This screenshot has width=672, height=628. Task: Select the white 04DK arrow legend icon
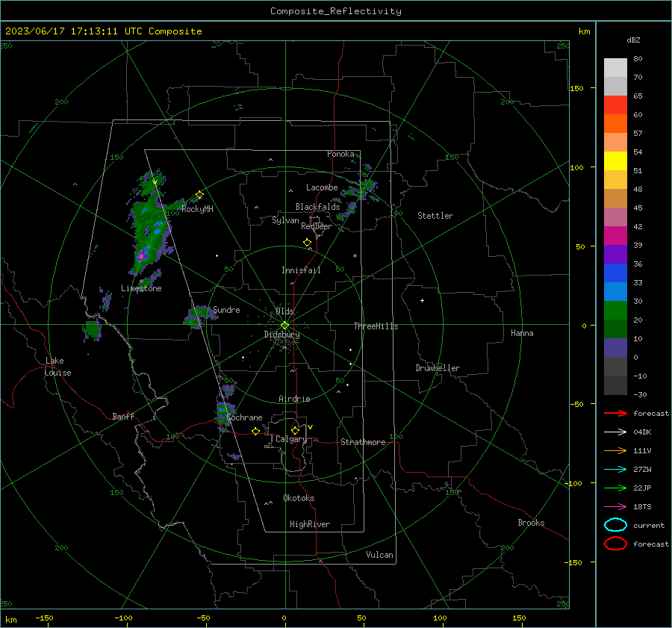tap(615, 432)
